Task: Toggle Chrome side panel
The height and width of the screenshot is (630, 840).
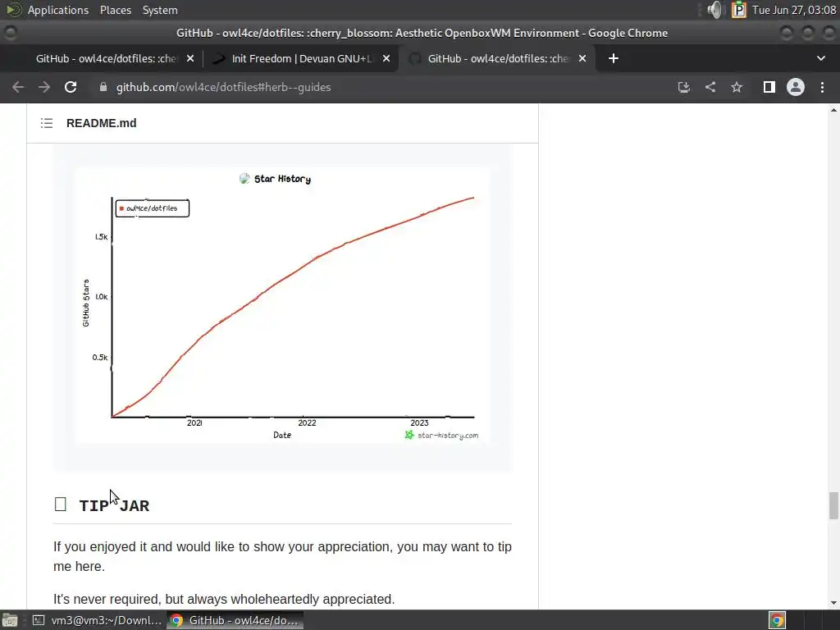Action: tap(769, 87)
